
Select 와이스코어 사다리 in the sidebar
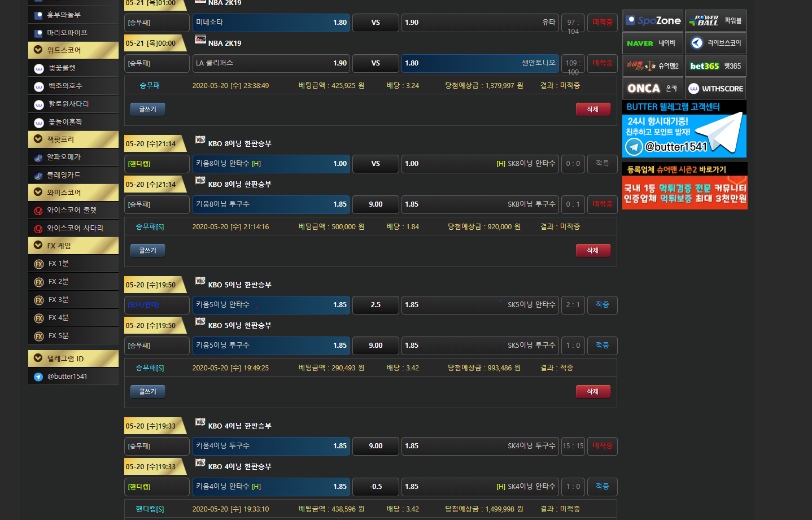(x=75, y=229)
